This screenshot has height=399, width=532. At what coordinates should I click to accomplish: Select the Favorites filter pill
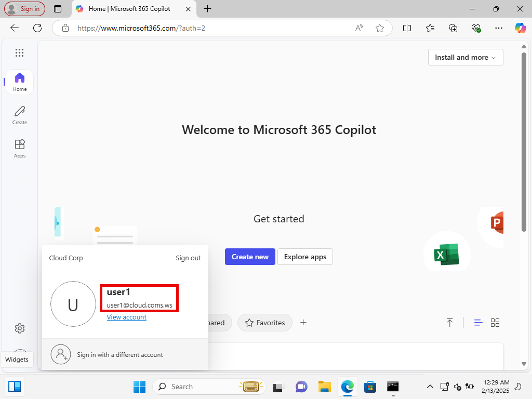tap(264, 323)
